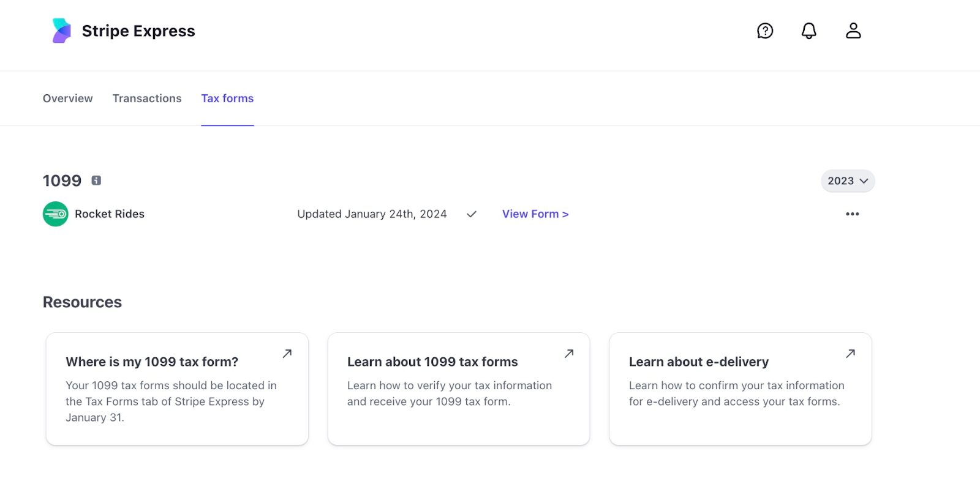Open 'Learn about 1099 tax forms' resource

tap(432, 362)
